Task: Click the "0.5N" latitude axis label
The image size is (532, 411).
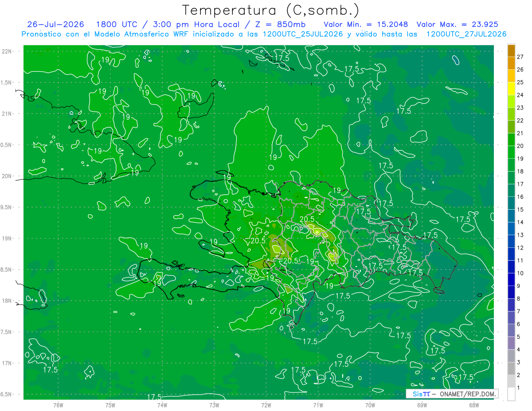Action: 6,145
